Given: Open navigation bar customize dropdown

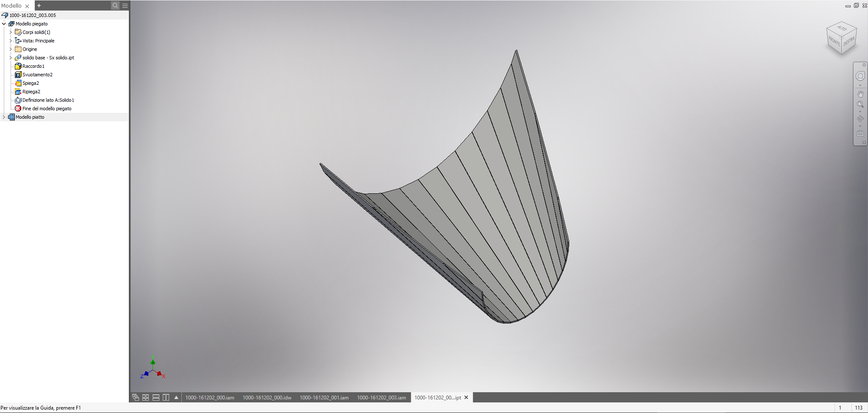Looking at the screenshot, I should pos(864,142).
